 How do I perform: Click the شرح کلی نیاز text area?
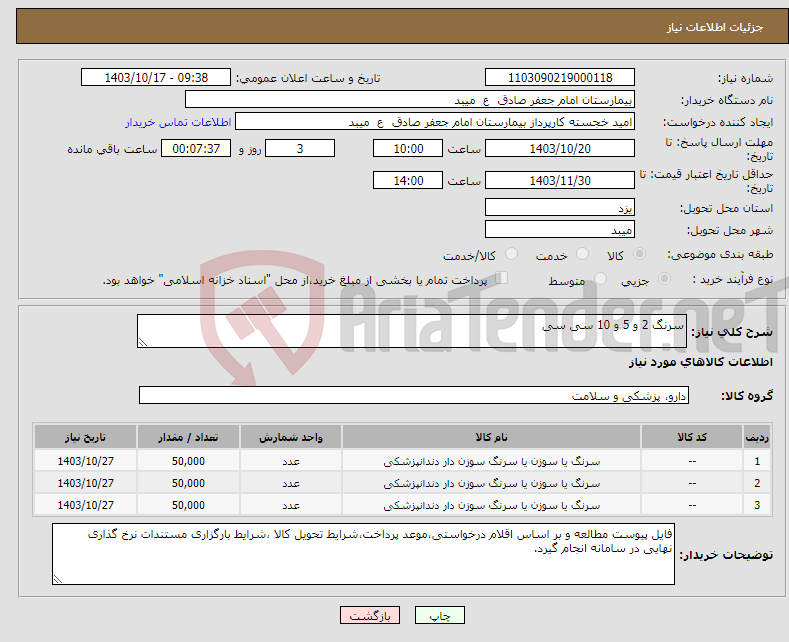click(412, 331)
